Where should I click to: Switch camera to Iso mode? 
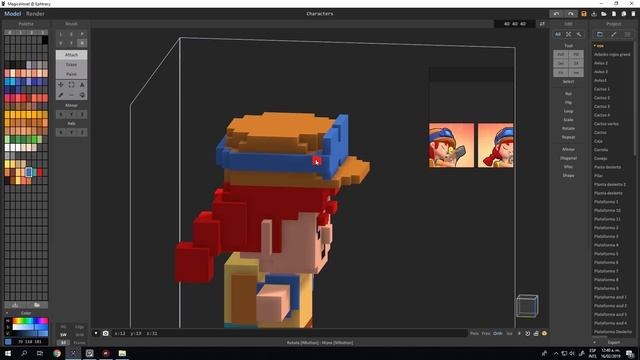tap(509, 333)
